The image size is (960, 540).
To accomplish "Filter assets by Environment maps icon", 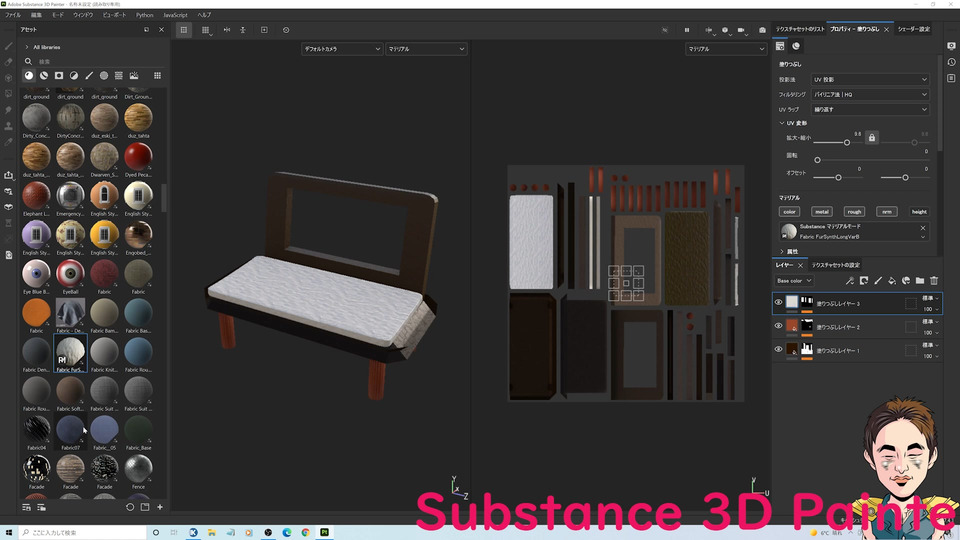I will [x=134, y=75].
